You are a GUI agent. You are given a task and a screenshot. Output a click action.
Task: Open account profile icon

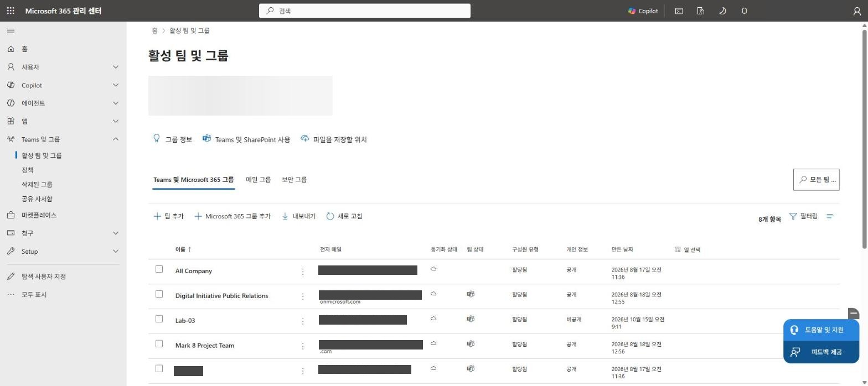coord(857,11)
